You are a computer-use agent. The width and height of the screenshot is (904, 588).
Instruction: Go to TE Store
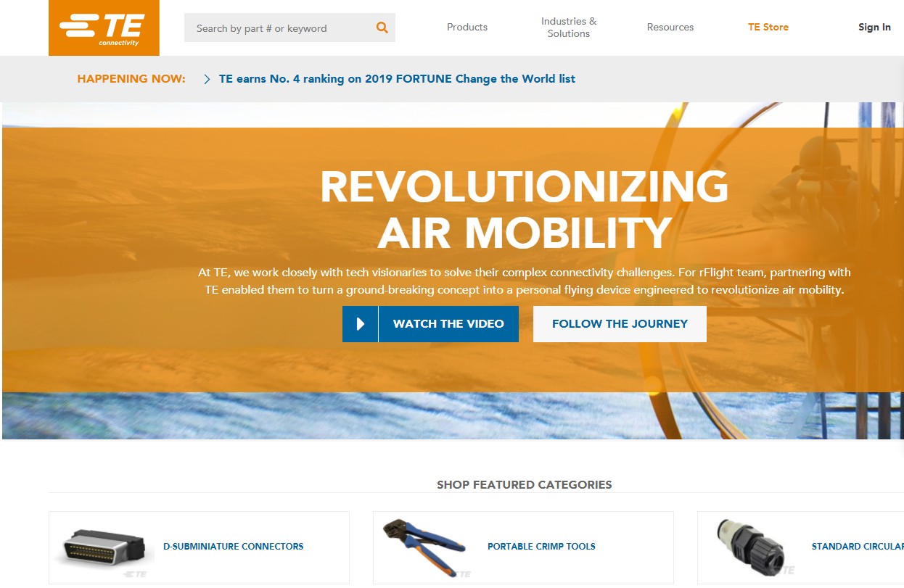768,28
